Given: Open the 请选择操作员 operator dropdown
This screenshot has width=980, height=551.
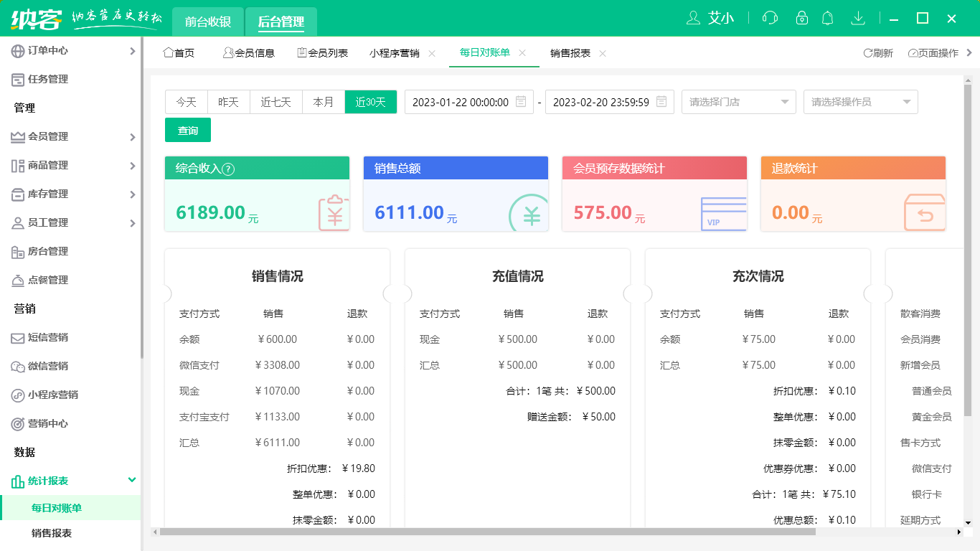Looking at the screenshot, I should [861, 102].
